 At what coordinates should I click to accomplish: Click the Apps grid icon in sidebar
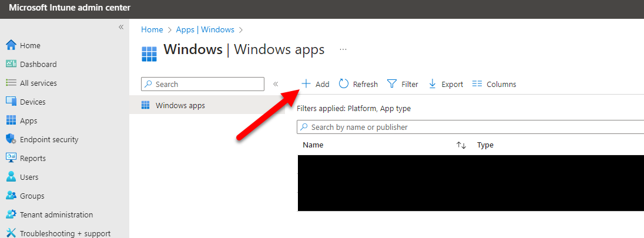point(11,121)
